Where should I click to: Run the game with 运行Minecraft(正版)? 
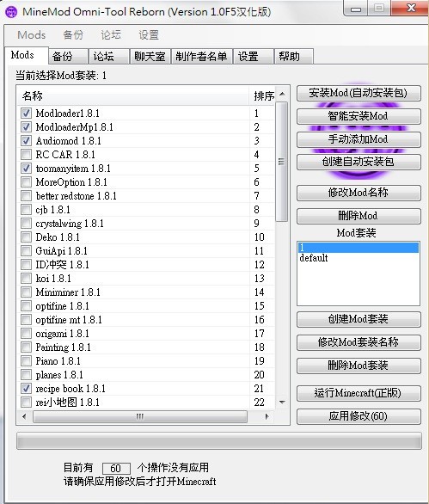pos(359,393)
